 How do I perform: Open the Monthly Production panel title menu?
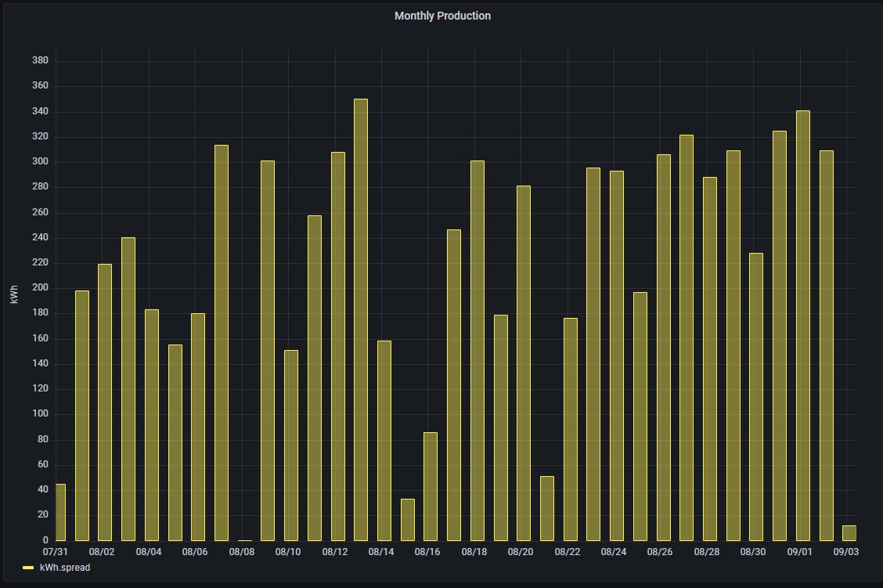click(x=442, y=16)
